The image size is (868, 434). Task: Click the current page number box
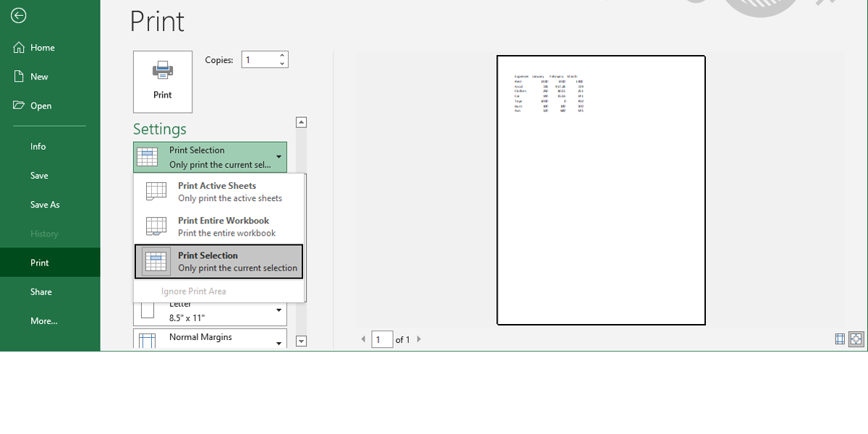coord(382,339)
